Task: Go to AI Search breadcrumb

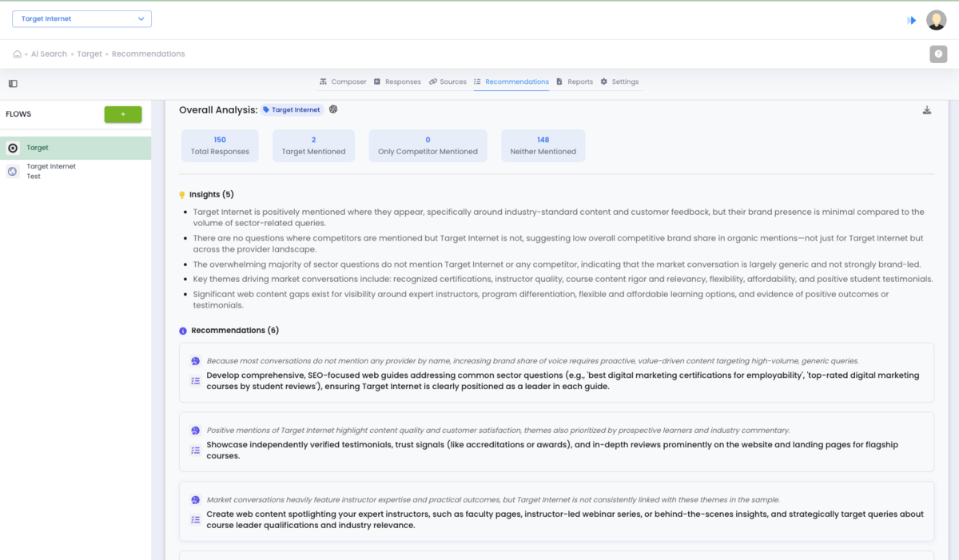Action: pyautogui.click(x=49, y=54)
